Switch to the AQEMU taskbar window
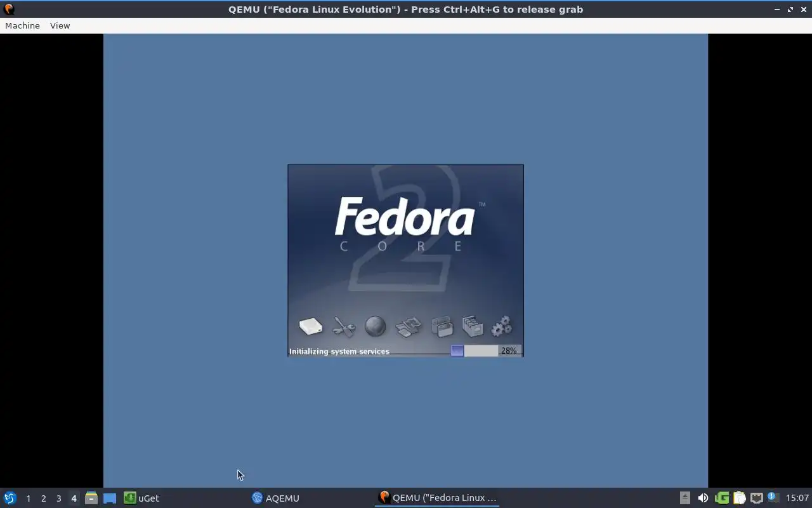The width and height of the screenshot is (812, 508). tap(310, 498)
